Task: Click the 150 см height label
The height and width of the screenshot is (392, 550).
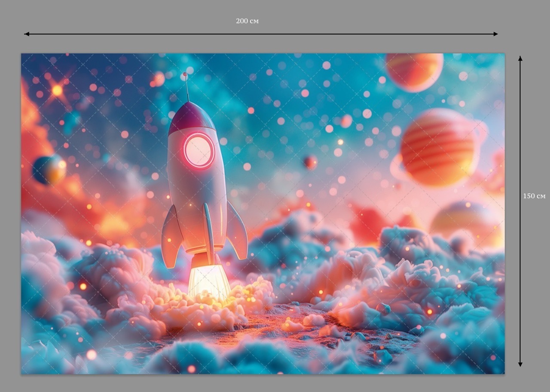Action: point(534,196)
